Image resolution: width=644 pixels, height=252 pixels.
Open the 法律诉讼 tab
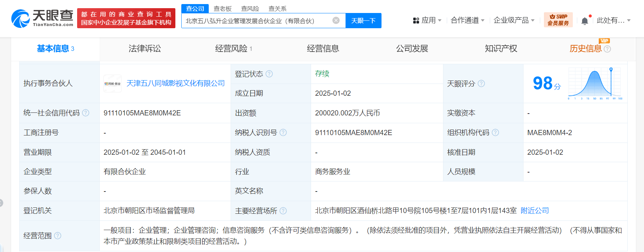coord(145,49)
